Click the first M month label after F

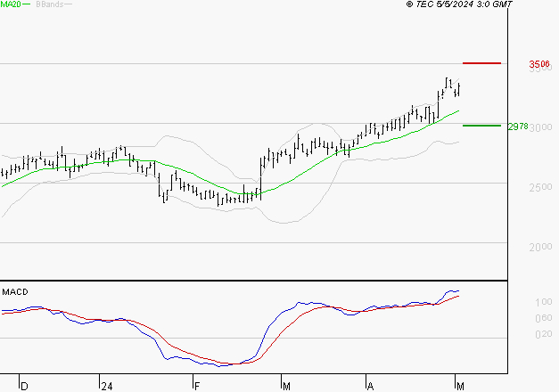click(x=286, y=387)
